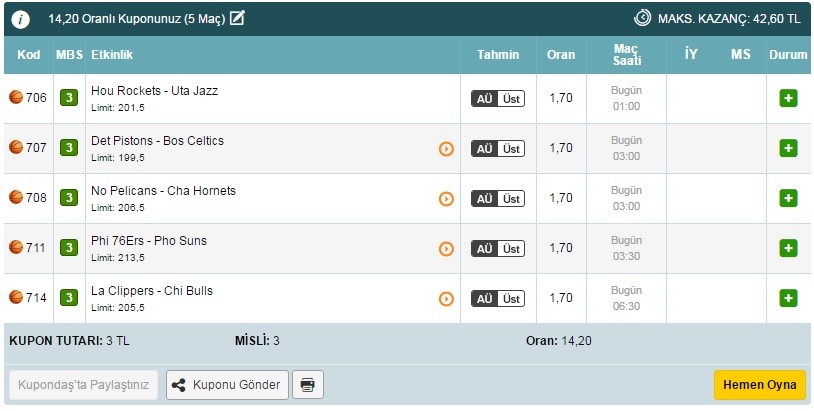Click MBS badge 3 for code 711
Screen dimensions: 814x411
[69, 248]
